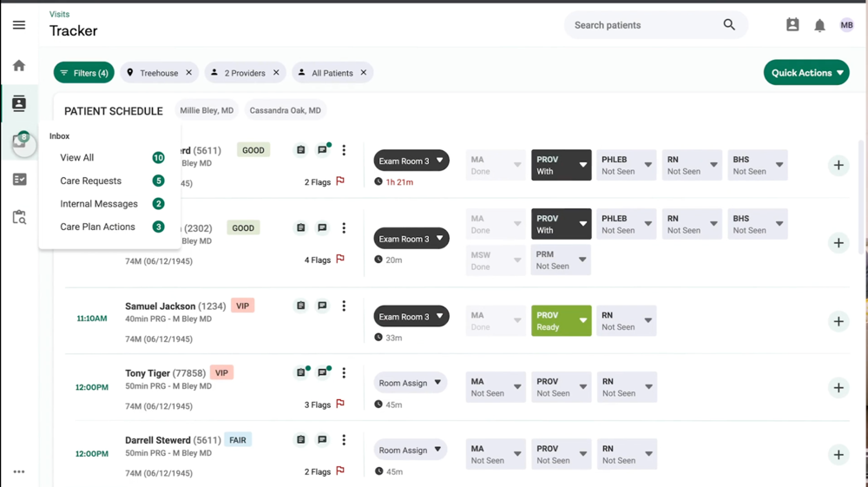Remove the Treehouse filter chip
The image size is (868, 487).
(x=188, y=73)
